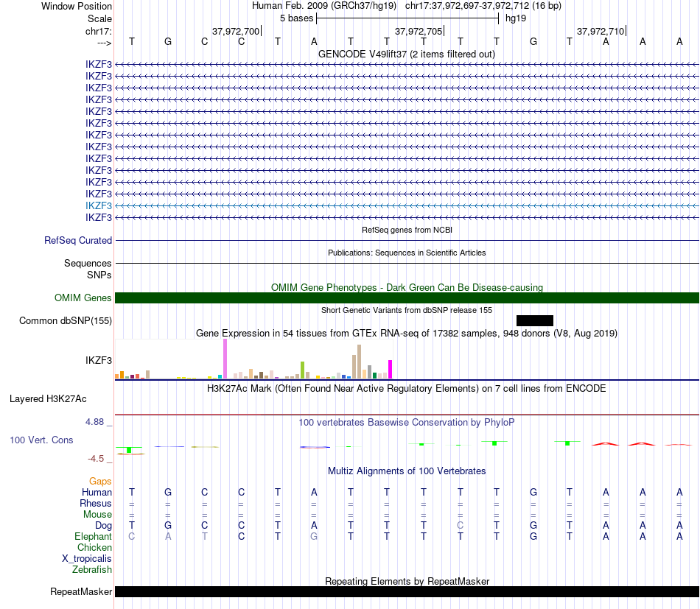Click the Window Position track label
Viewport: 700px width, 609px height.
coord(77,6)
